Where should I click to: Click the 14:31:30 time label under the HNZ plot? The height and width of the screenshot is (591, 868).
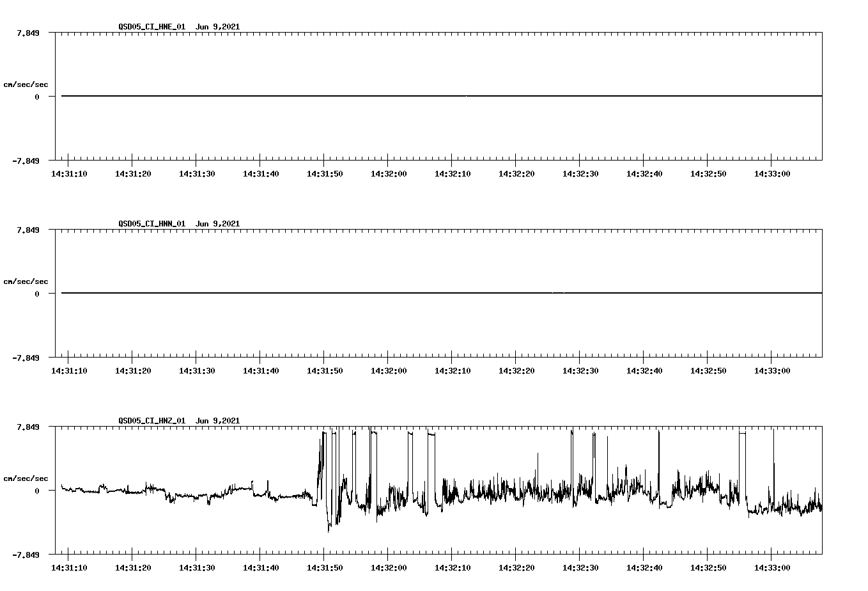coord(197,568)
